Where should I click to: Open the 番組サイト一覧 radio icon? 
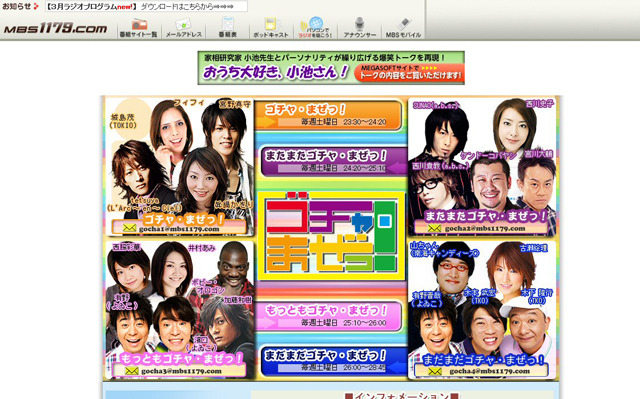pyautogui.click(x=139, y=27)
